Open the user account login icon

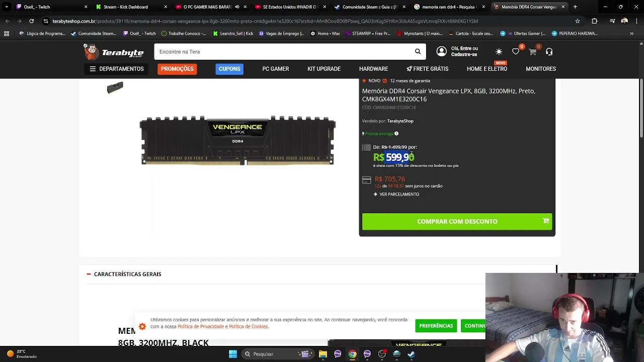(x=441, y=51)
